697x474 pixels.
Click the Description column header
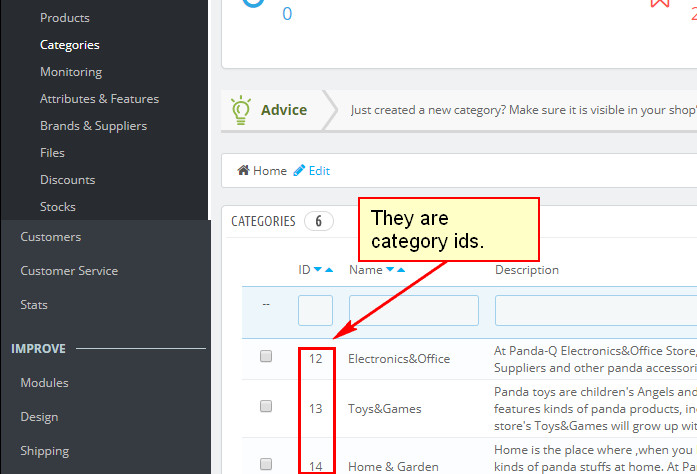point(527,270)
